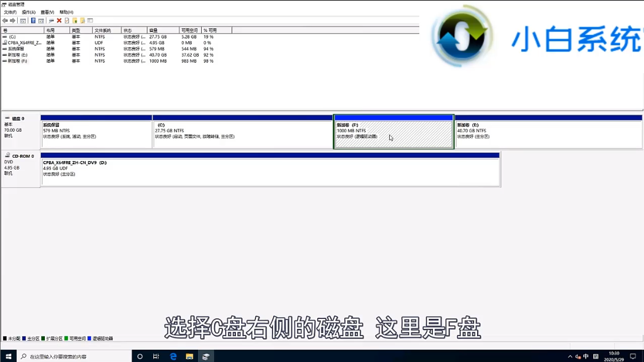Viewport: 644px width, 362px height.
Task: Sort by the % 可用 column header
Action: click(216, 31)
